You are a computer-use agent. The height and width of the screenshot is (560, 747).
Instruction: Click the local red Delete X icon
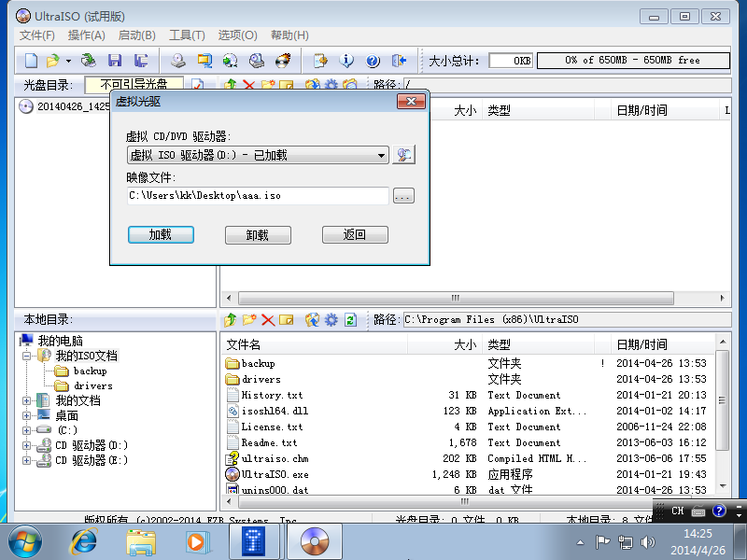268,320
